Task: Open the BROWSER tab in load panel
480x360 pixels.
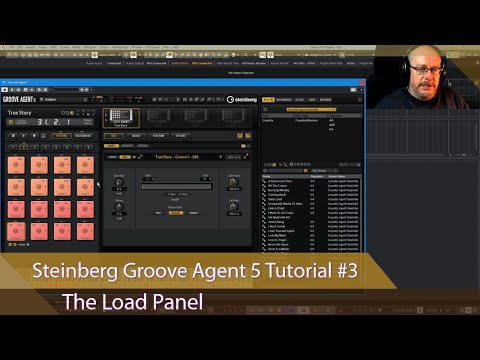Action: point(325,99)
